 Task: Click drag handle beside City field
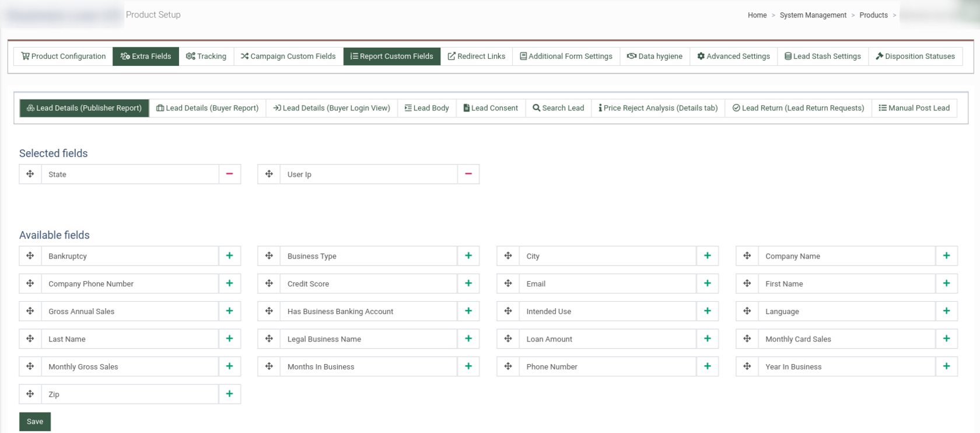[508, 256]
